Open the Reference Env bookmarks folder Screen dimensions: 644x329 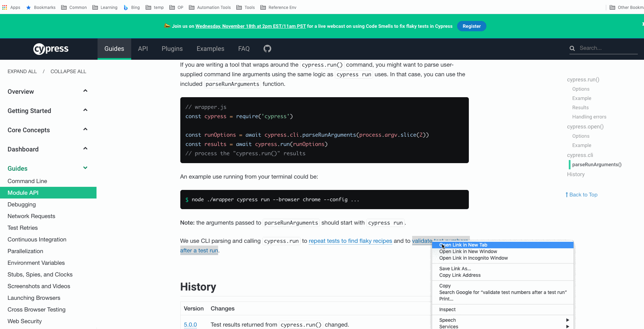tap(278, 7)
